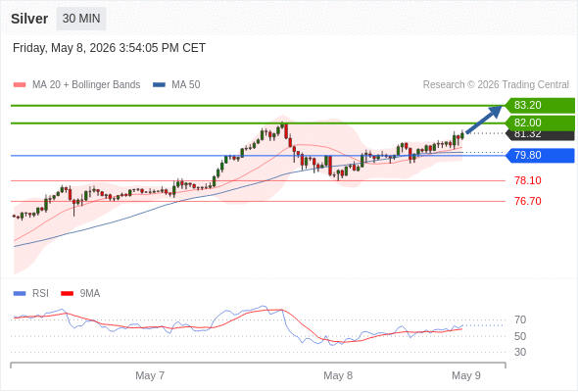578x392 pixels.
Task: Click the May 8 date axis label
Action: pos(338,375)
